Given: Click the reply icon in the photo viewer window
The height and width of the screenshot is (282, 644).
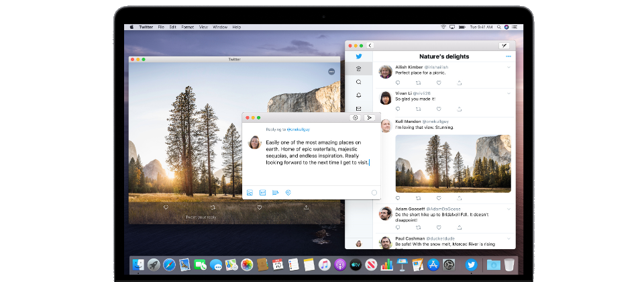Looking at the screenshot, I should pyautogui.click(x=166, y=207).
